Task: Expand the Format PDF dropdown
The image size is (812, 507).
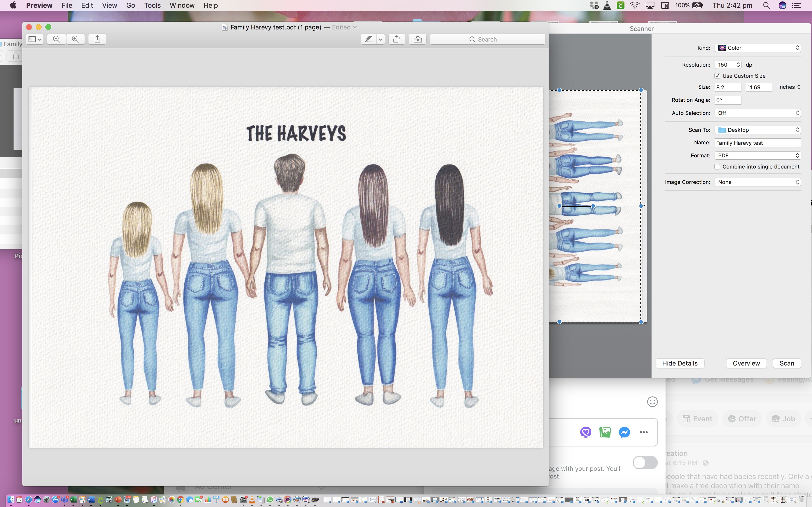Action: point(758,155)
